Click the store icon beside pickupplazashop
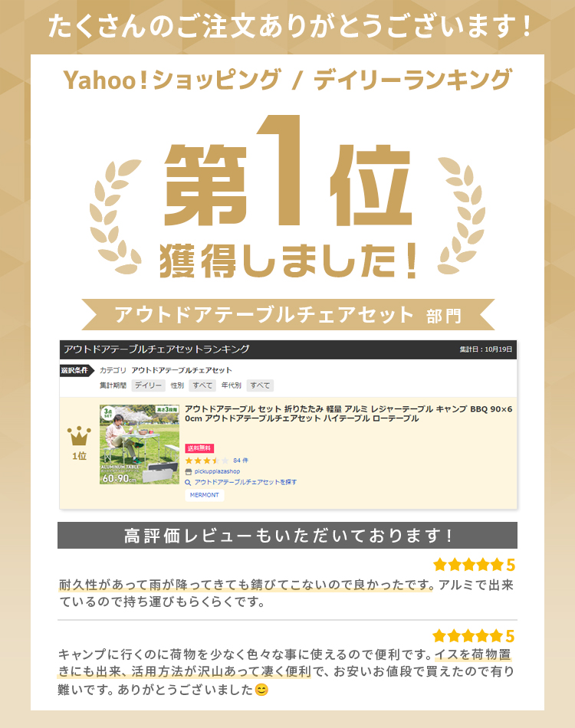 click(188, 472)
